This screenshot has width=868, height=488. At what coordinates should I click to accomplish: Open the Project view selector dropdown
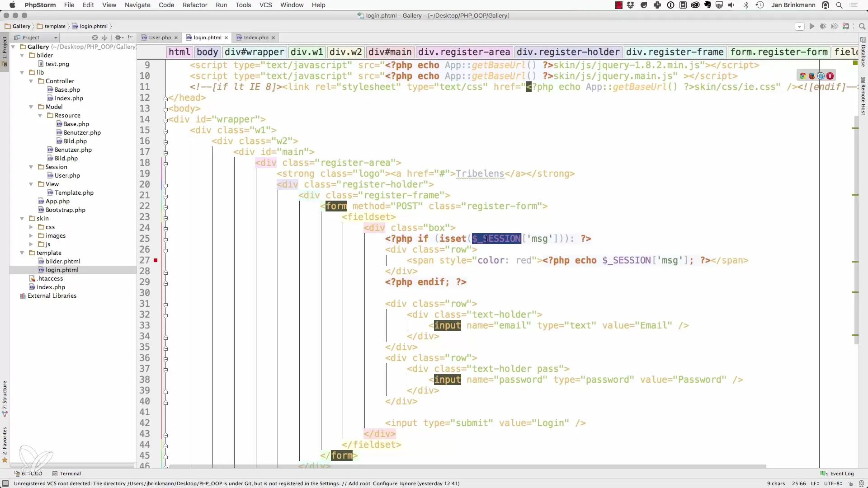[x=36, y=38]
